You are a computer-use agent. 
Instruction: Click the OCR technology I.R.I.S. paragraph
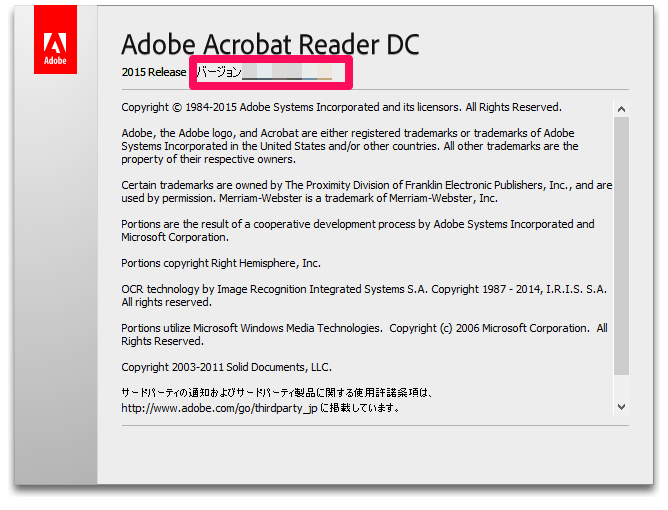click(x=364, y=295)
